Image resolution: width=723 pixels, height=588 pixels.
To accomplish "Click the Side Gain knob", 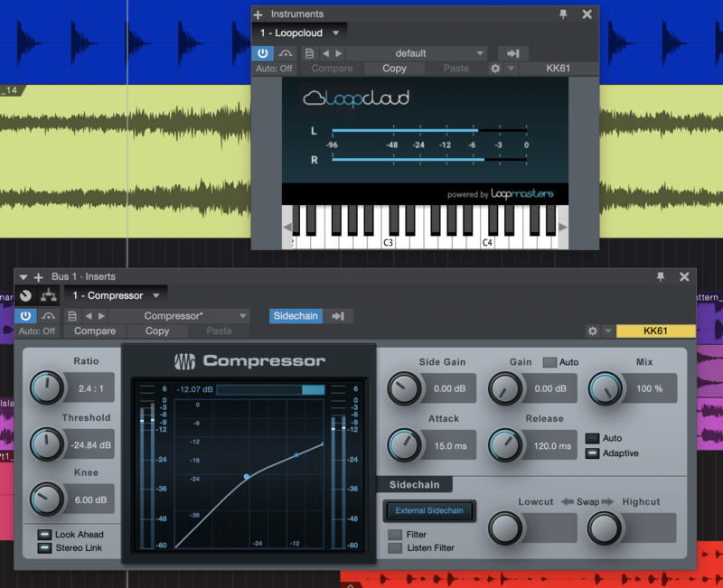I will tap(404, 389).
